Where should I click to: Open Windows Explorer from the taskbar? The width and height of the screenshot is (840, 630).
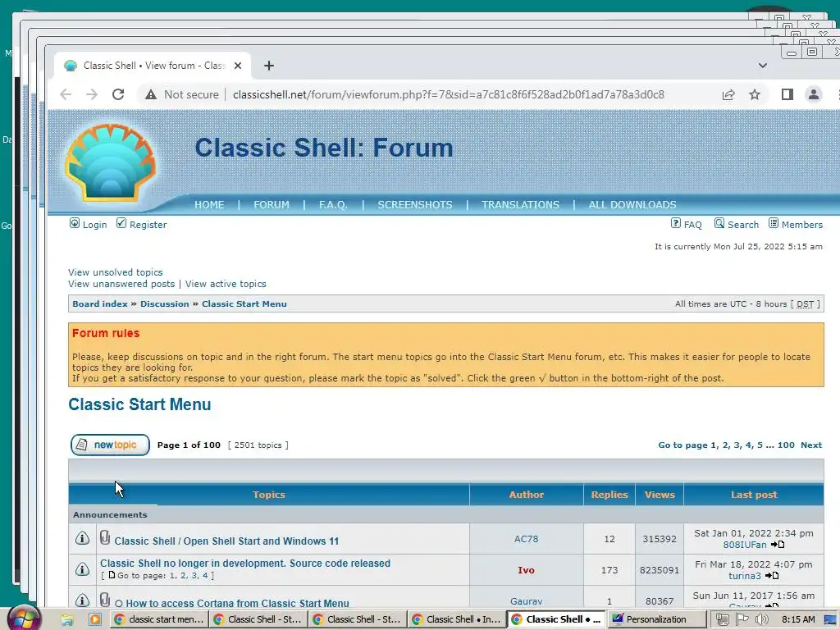67,620
